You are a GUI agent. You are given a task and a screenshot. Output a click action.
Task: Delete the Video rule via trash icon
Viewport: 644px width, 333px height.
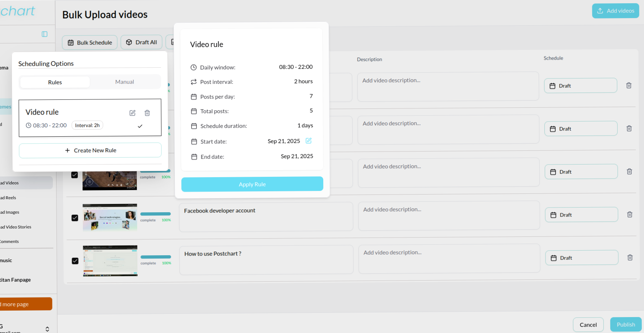[147, 113]
